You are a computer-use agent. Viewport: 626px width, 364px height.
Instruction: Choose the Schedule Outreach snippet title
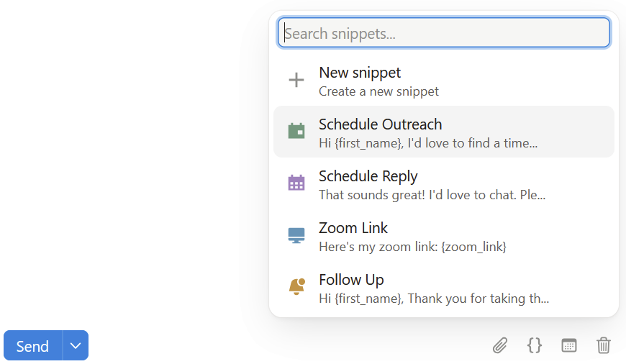tap(380, 124)
